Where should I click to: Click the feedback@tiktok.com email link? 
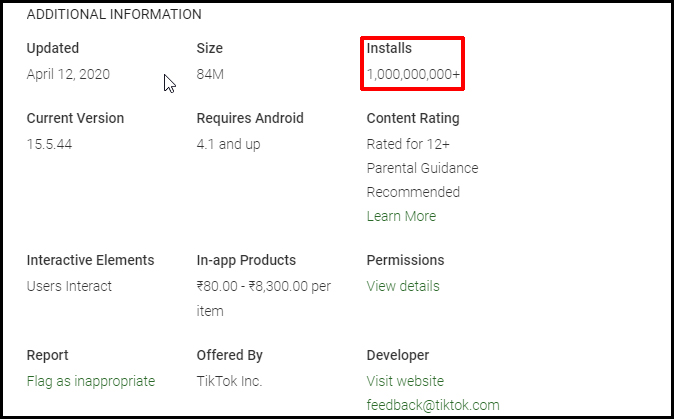pyautogui.click(x=433, y=405)
